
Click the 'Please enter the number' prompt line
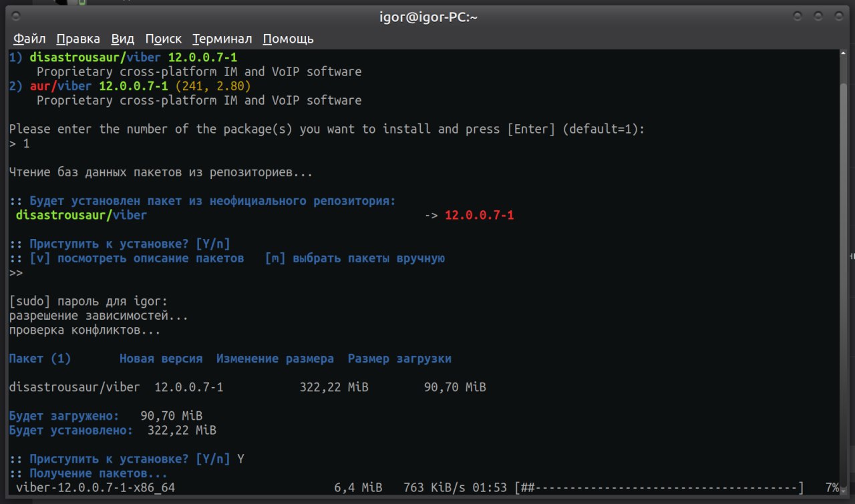(x=327, y=130)
